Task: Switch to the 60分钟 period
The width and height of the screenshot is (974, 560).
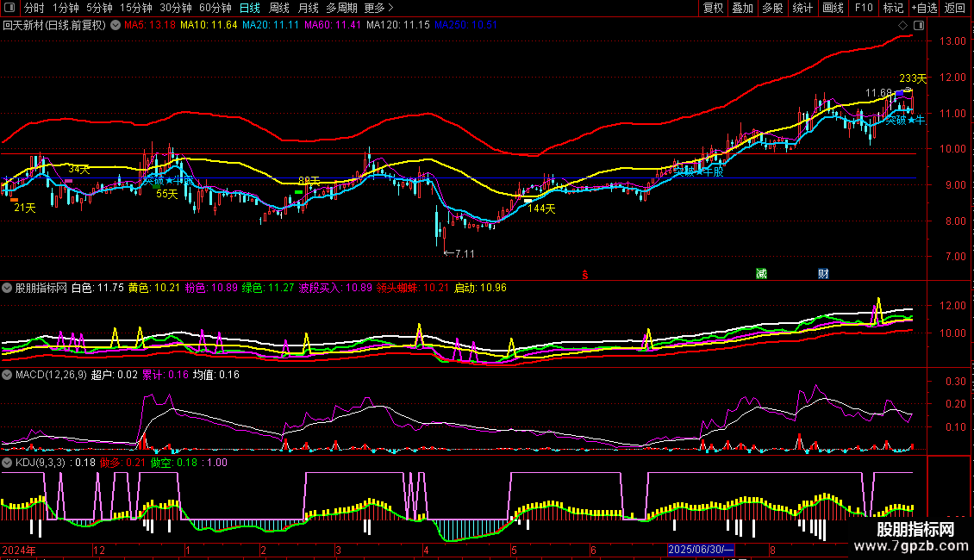Action: [215, 8]
